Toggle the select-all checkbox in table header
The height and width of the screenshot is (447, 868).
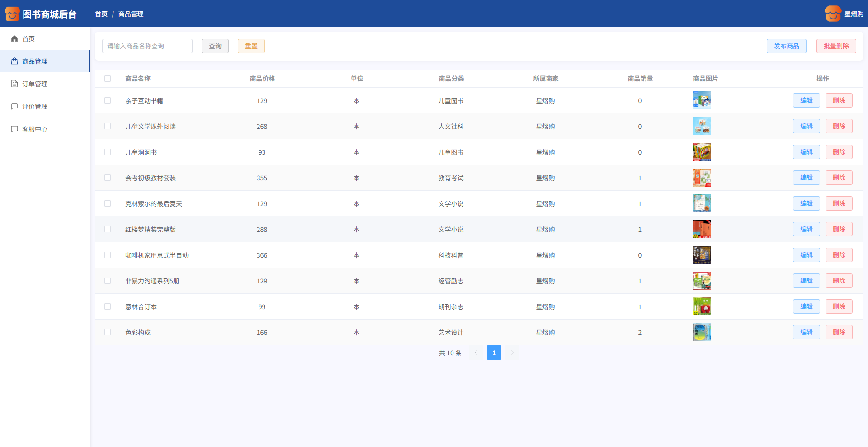pyautogui.click(x=108, y=79)
